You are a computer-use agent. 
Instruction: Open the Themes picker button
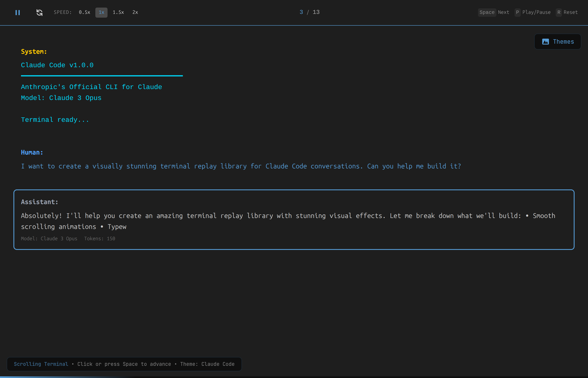point(558,42)
